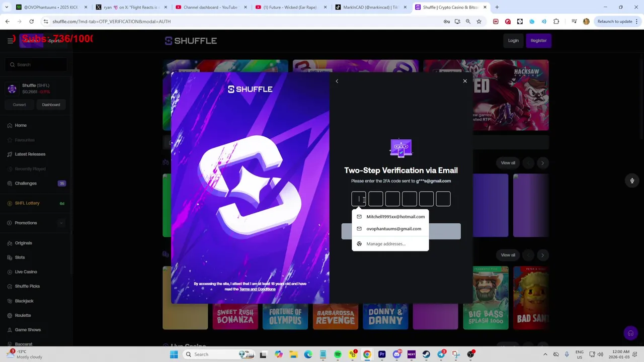644x362 pixels.
Task: Open Challenges in the sidebar
Action: (x=26, y=184)
